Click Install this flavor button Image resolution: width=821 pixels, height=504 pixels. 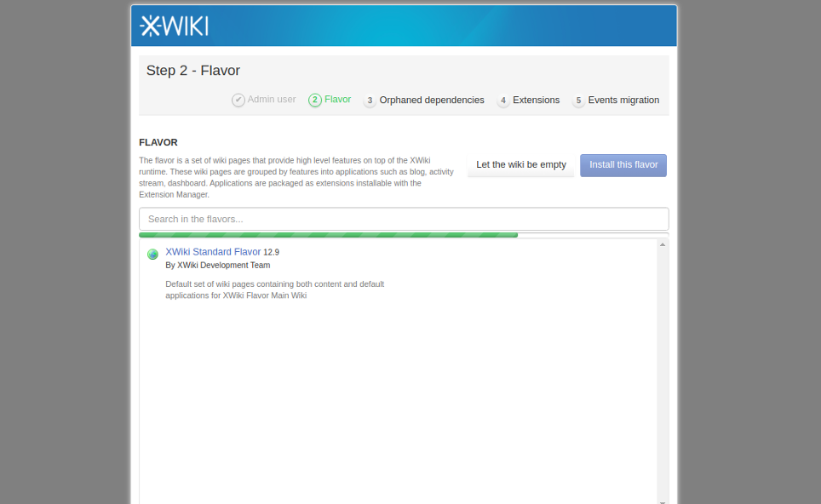623,165
